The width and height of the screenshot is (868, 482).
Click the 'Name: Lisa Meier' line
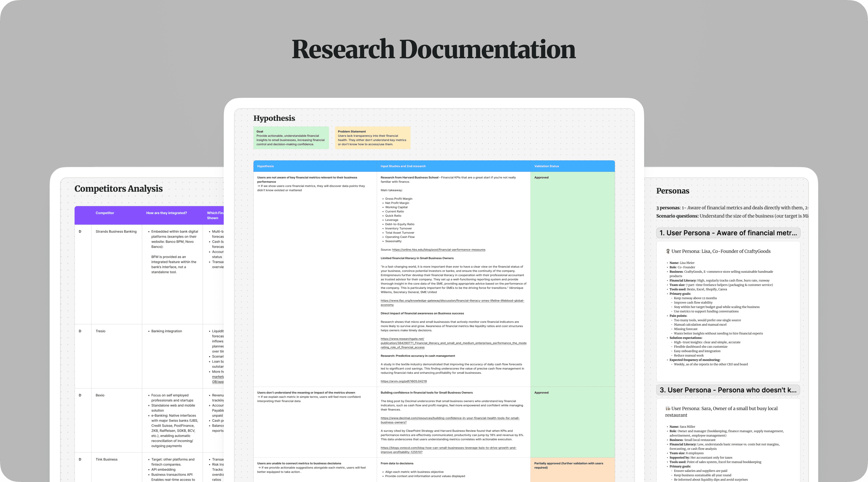pyautogui.click(x=682, y=263)
